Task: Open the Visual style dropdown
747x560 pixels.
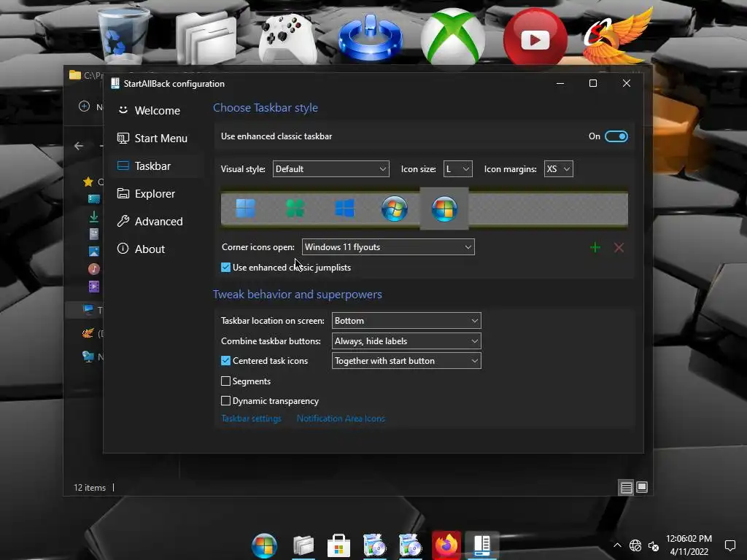Action: pyautogui.click(x=330, y=169)
